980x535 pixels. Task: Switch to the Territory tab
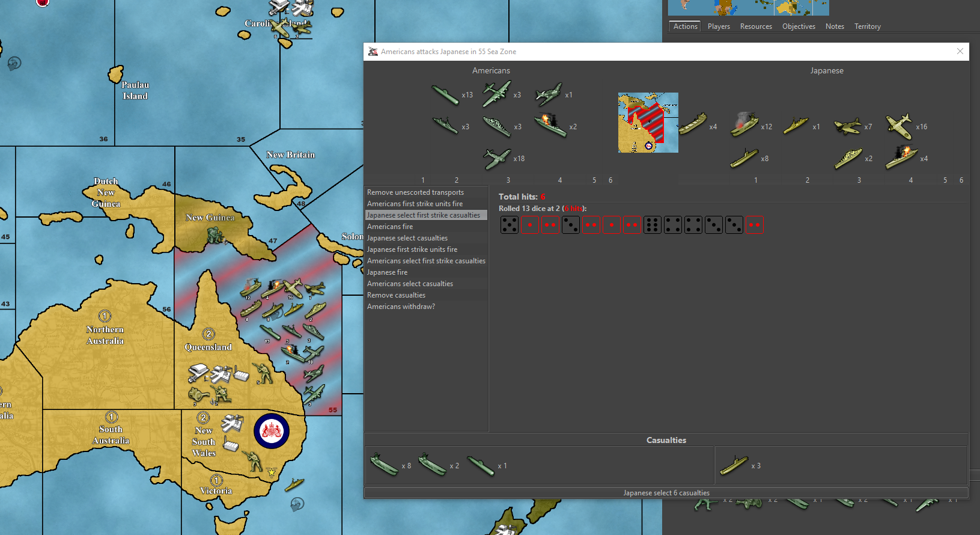(x=868, y=26)
